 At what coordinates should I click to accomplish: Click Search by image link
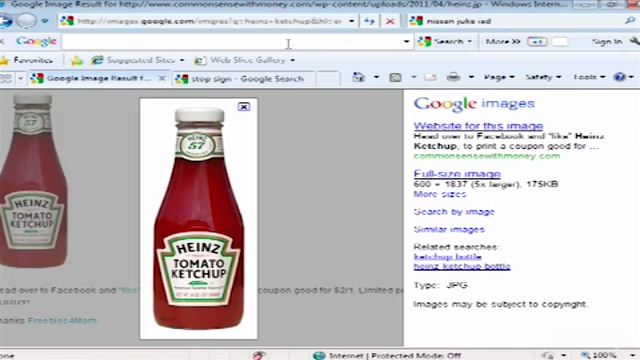tap(454, 212)
